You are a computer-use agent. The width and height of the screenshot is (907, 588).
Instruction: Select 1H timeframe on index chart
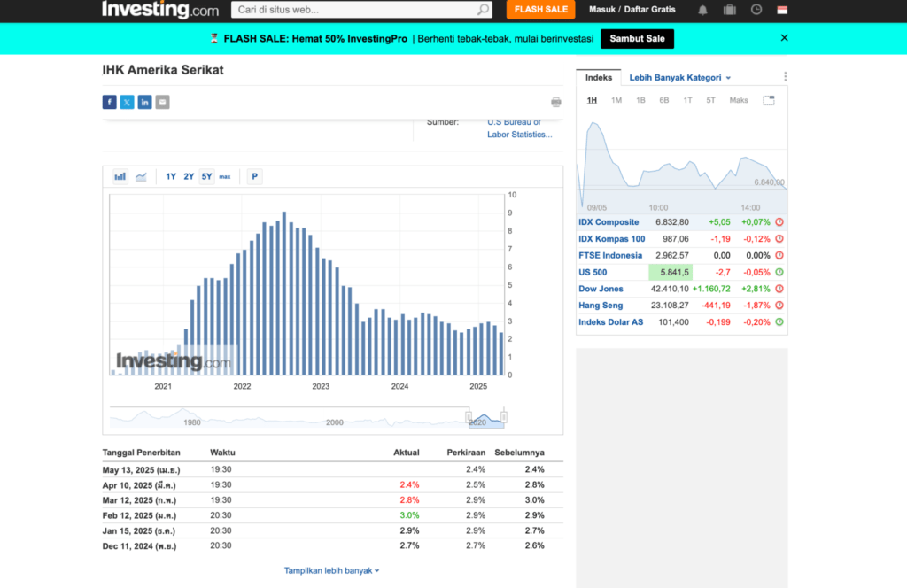tap(592, 101)
